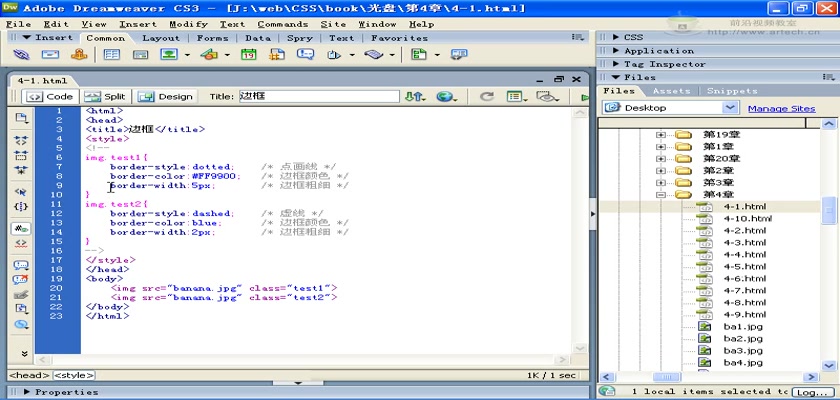
Task: Click the Media insert icon
Action: tap(209, 55)
